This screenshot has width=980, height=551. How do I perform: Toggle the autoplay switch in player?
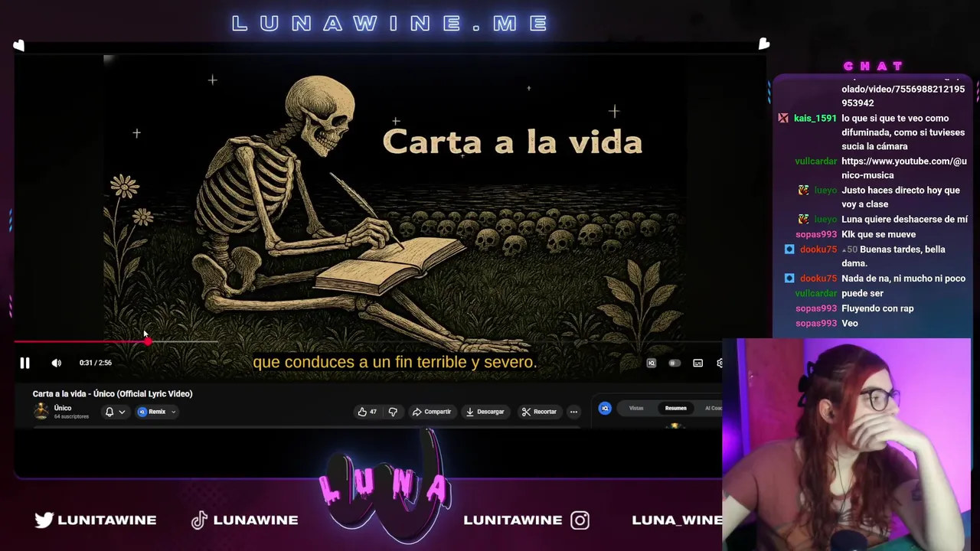coord(675,363)
